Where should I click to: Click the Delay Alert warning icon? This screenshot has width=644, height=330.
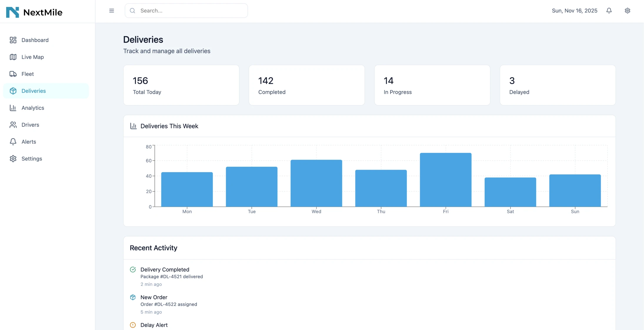[133, 325]
